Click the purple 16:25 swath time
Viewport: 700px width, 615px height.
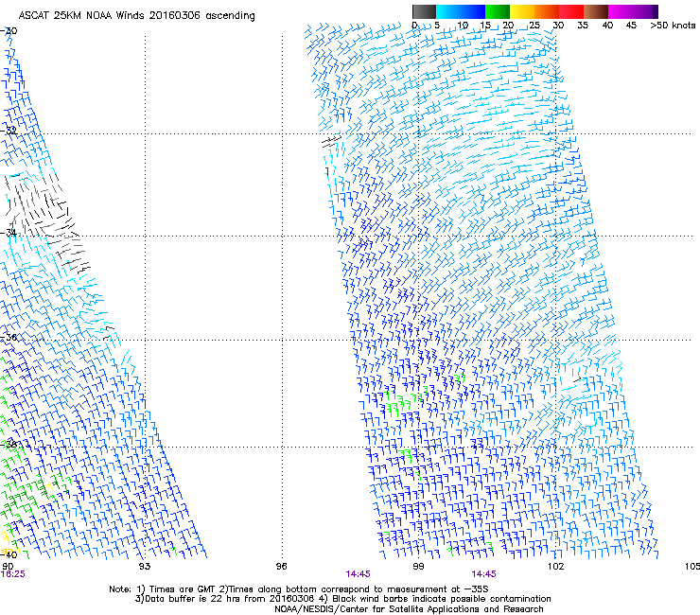pos(13,574)
